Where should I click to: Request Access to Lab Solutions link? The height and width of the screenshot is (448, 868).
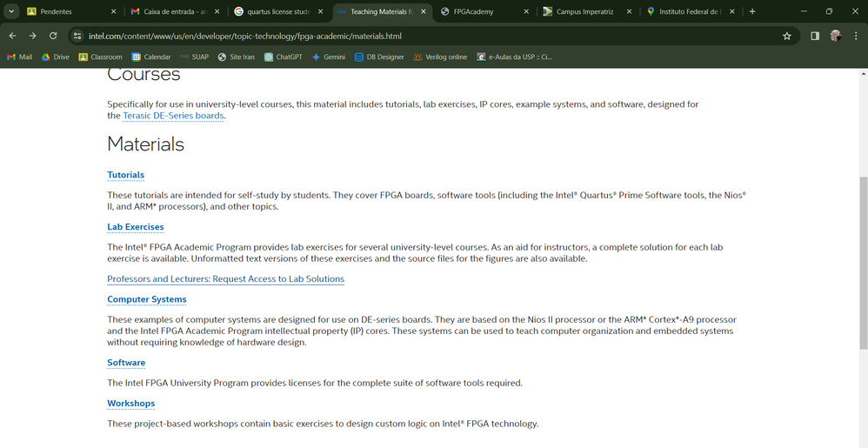[x=226, y=279]
